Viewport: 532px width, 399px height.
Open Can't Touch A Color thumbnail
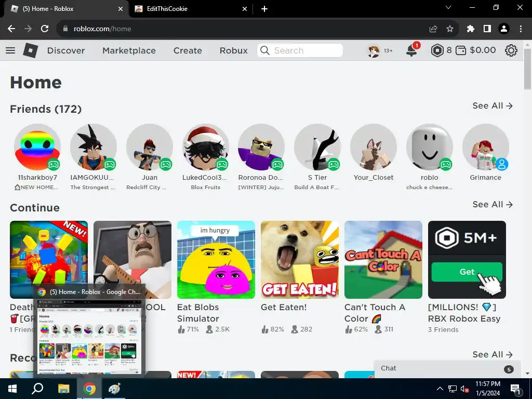[383, 260]
